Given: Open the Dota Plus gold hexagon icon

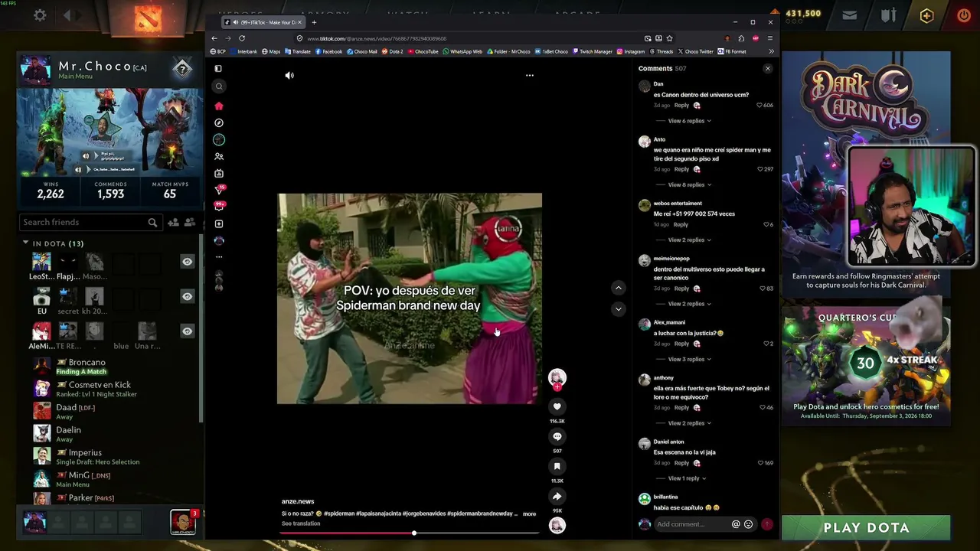Looking at the screenshot, I should [x=926, y=15].
